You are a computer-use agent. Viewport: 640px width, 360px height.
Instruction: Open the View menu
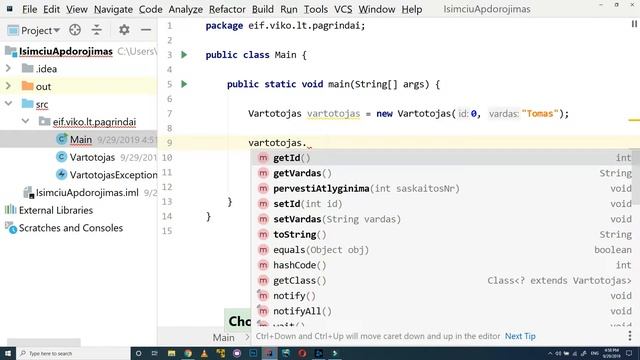pyautogui.click(x=77, y=9)
